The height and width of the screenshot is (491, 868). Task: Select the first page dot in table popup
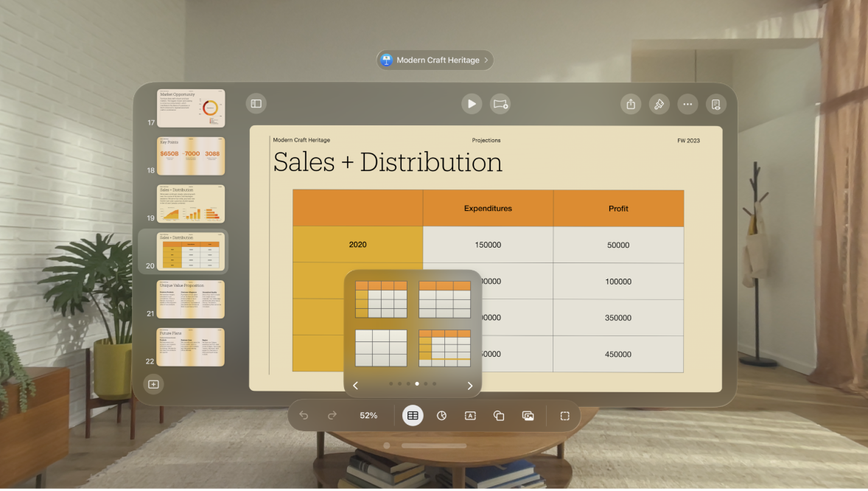click(391, 383)
